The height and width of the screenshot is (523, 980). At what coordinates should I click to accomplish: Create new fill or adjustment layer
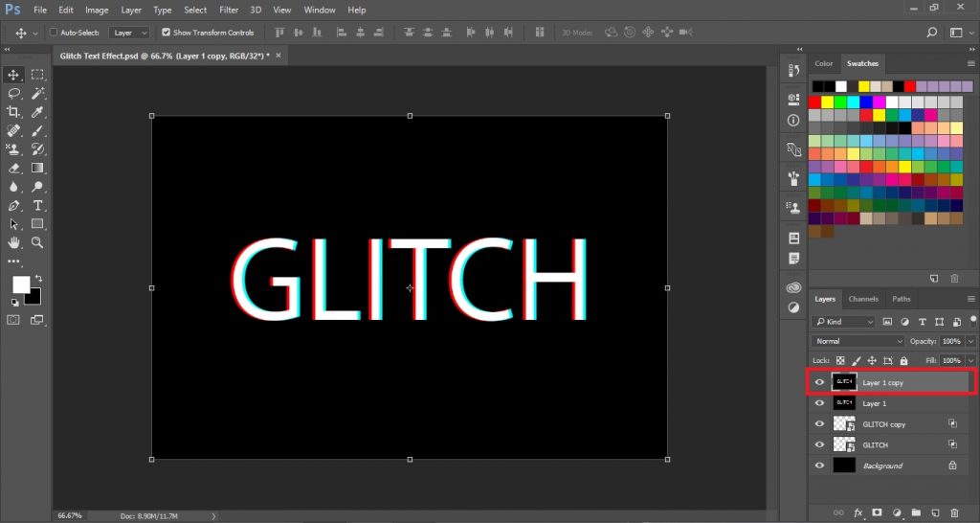(897, 512)
